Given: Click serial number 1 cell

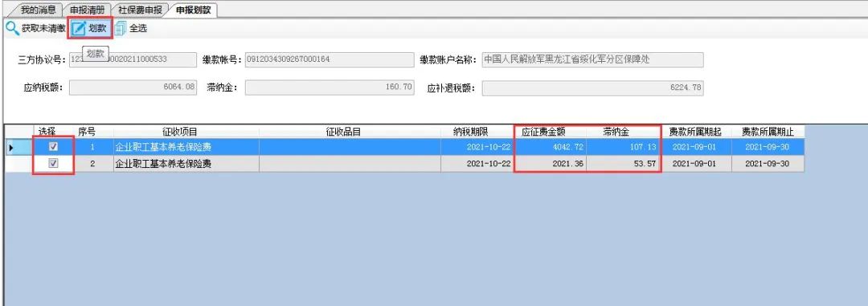Looking at the screenshot, I should pos(92,147).
